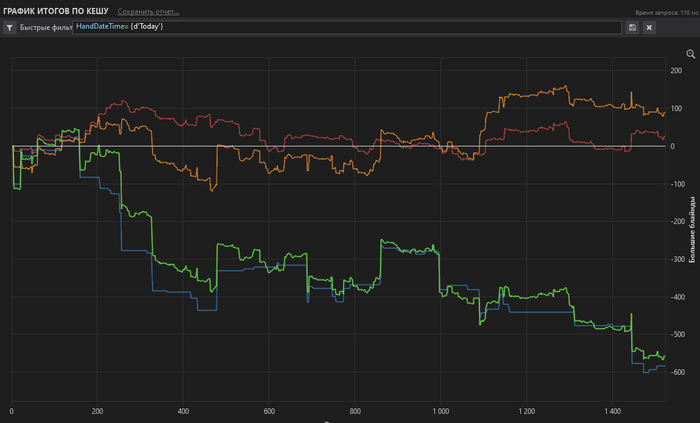Click the 1 000 x-axis label
Image resolution: width=700 pixels, height=423 pixels.
[441, 411]
